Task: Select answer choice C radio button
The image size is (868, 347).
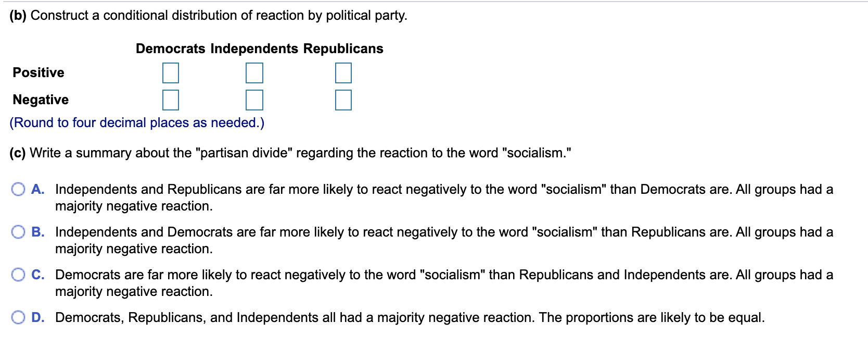Action: (x=18, y=274)
